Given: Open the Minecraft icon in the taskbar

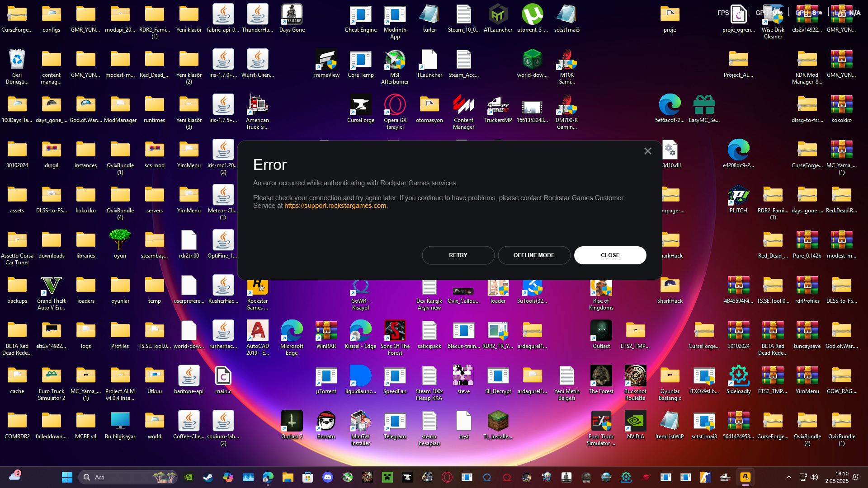Looking at the screenshot, I should pyautogui.click(x=387, y=477).
